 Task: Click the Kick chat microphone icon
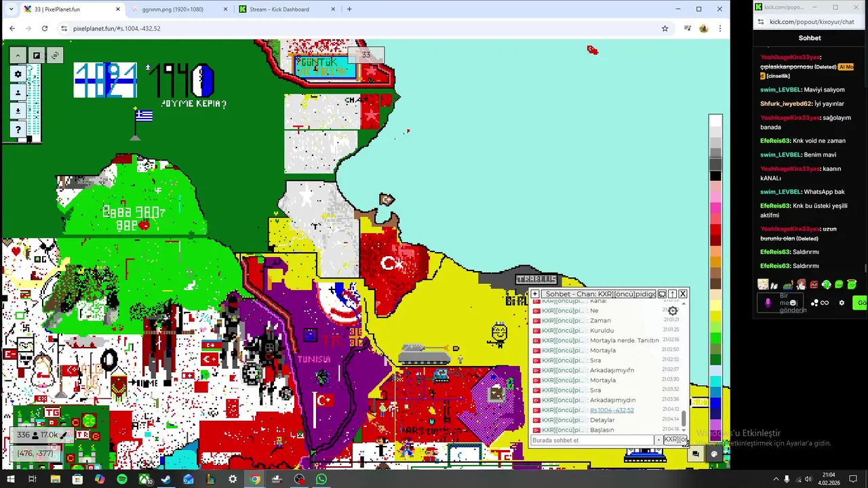(x=768, y=303)
